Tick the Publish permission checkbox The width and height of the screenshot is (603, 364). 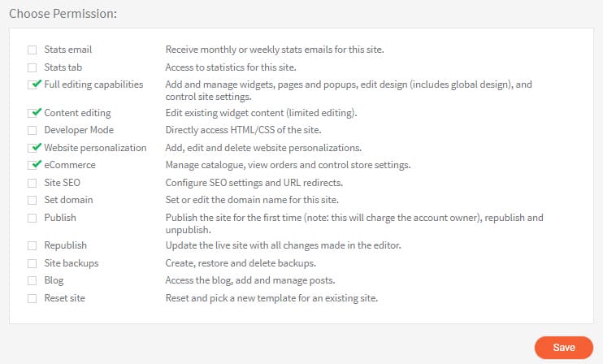[33, 218]
